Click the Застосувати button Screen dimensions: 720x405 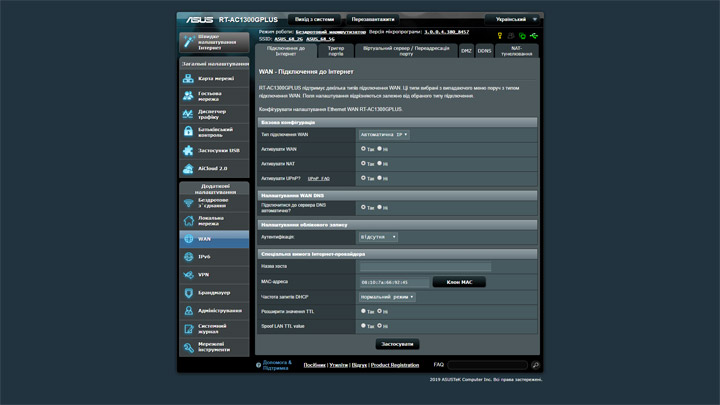(397, 344)
